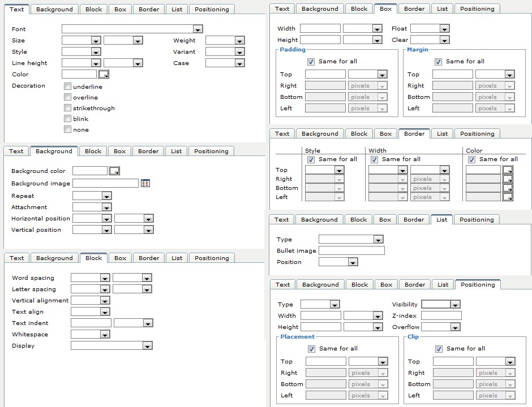Viewport: 532px width, 407px height.
Task: Tick the none decoration checkbox
Action: 67,129
